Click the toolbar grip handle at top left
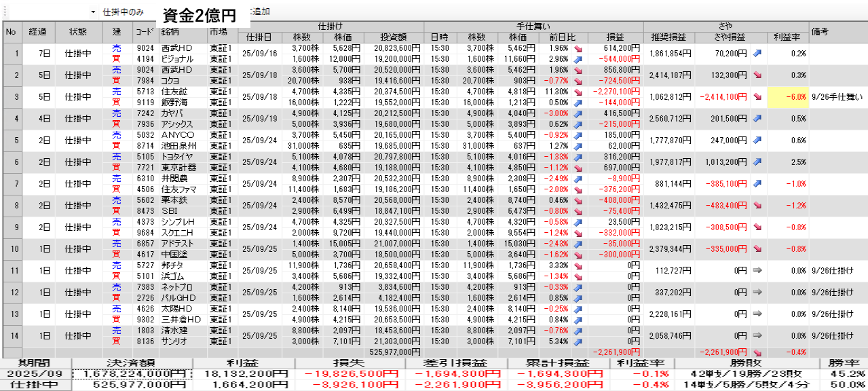868x391 pixels. coord(3,12)
